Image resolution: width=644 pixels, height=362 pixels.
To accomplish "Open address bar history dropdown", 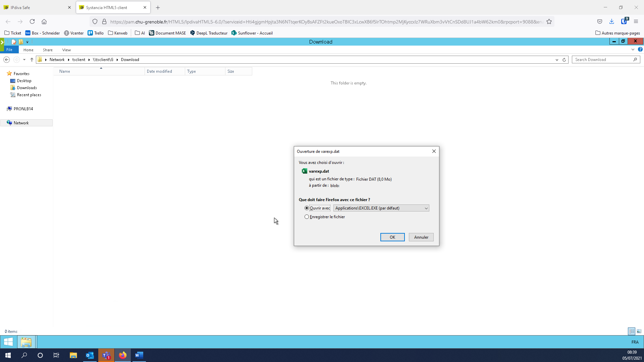I will (x=557, y=60).
